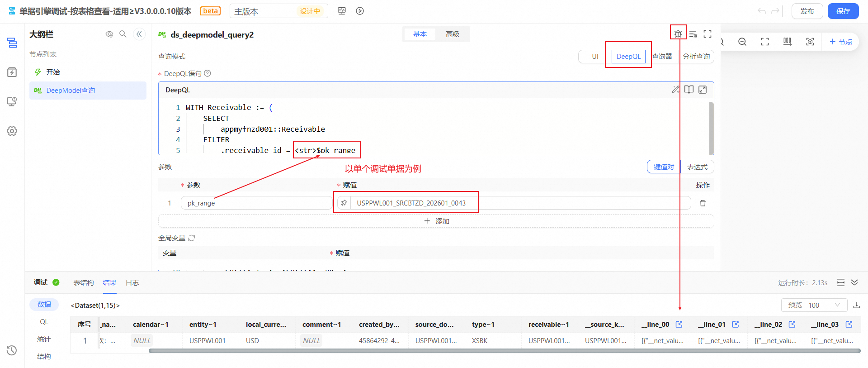868x368 pixels.
Task: Delete the pk_range parameter row
Action: pyautogui.click(x=703, y=203)
